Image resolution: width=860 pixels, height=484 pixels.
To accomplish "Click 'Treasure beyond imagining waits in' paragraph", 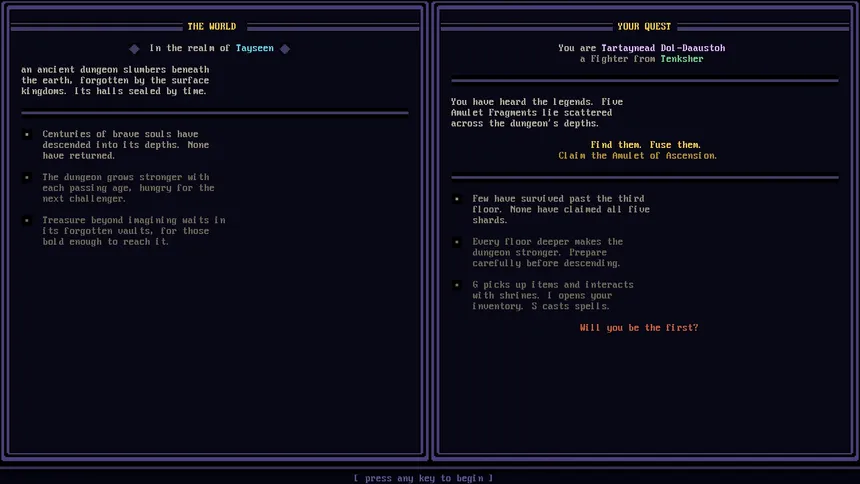I will coord(134,231).
